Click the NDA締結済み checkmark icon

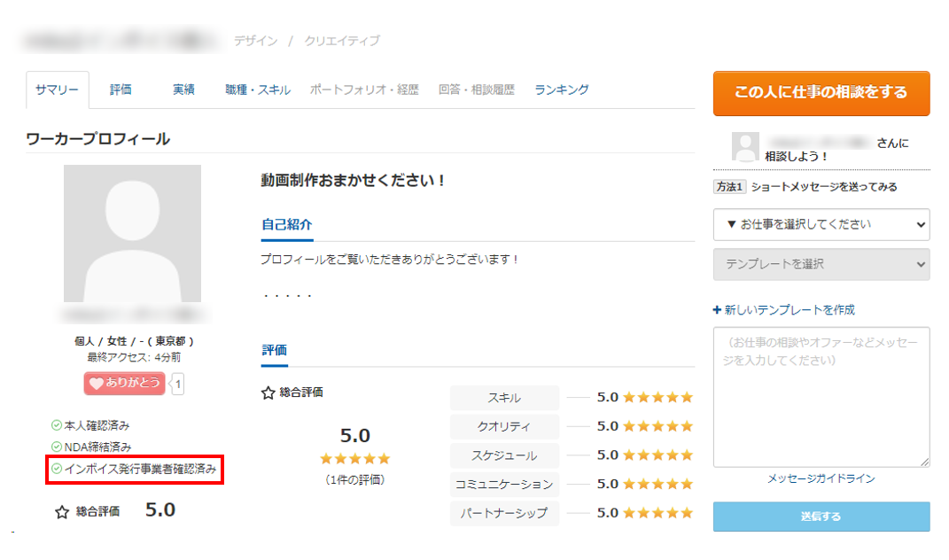point(57,447)
